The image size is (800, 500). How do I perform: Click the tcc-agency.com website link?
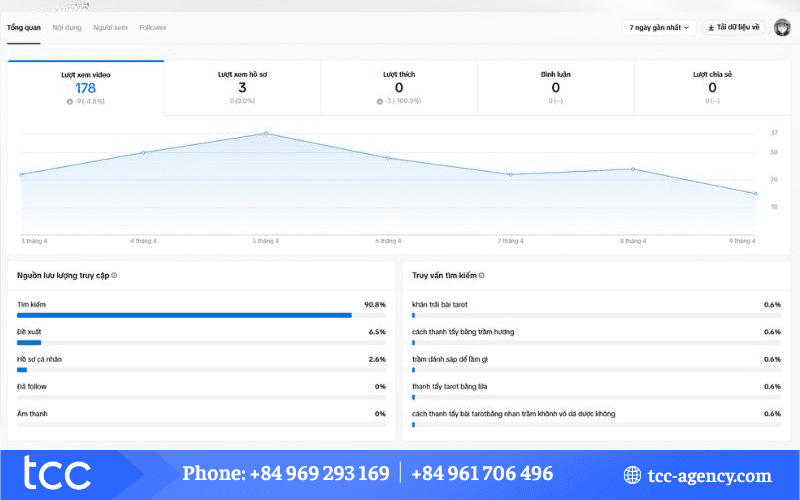pos(710,476)
